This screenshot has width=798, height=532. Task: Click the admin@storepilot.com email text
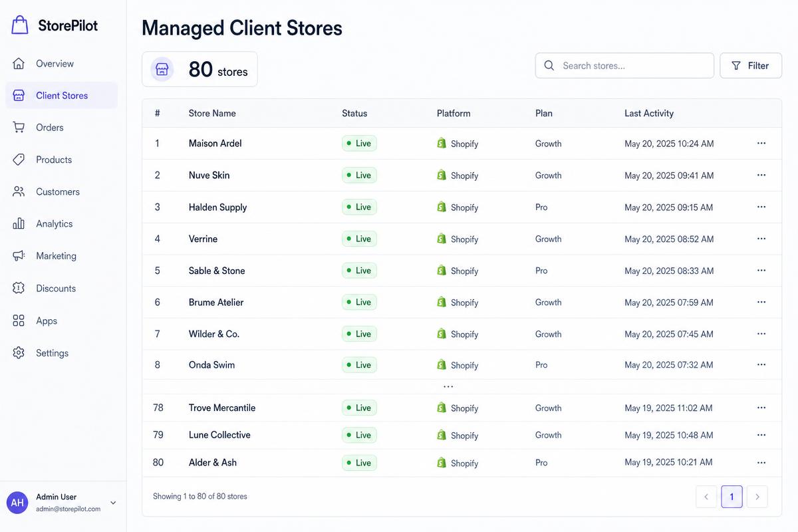(x=68, y=509)
